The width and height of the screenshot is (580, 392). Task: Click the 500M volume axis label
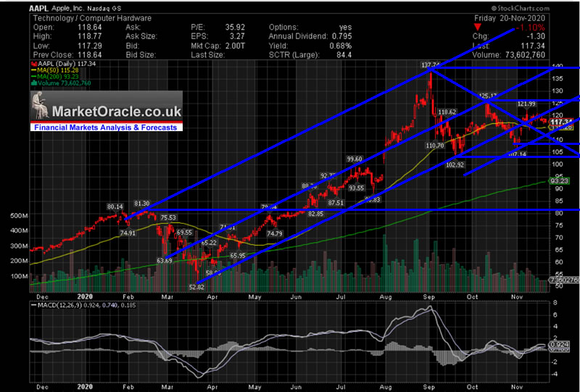[x=20, y=216]
